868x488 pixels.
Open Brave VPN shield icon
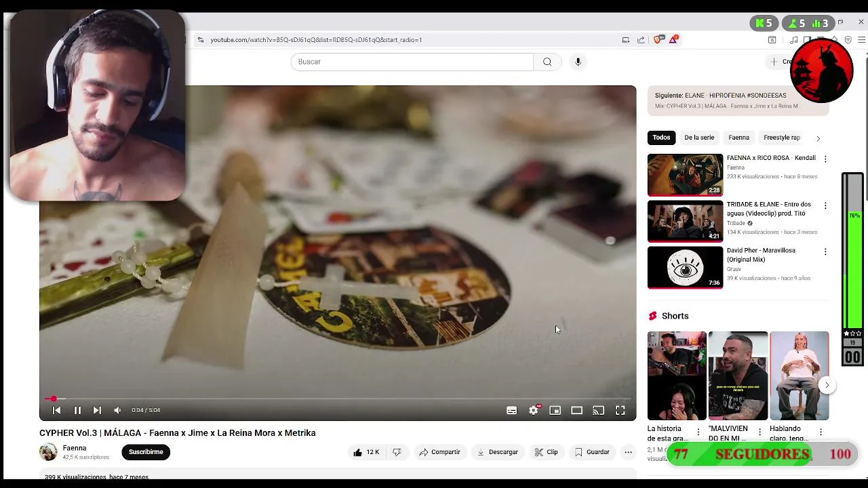point(848,40)
